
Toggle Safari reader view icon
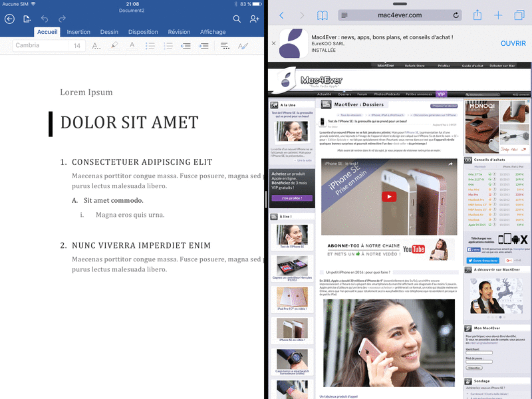(344, 15)
